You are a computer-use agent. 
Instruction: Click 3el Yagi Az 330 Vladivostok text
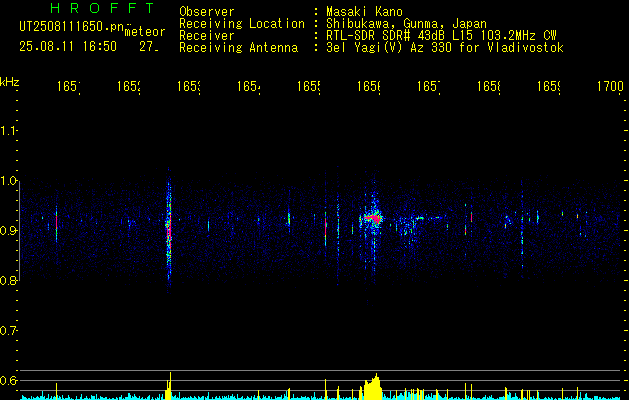(x=445, y=48)
